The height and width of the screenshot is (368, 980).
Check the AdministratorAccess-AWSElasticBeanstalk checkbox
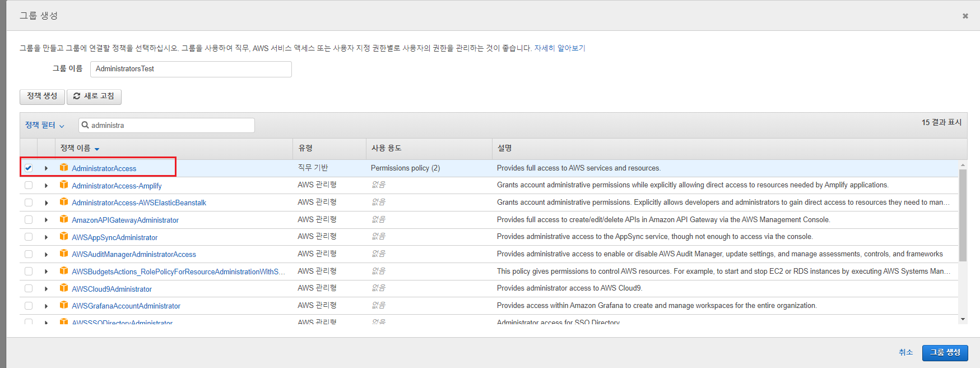(29, 203)
